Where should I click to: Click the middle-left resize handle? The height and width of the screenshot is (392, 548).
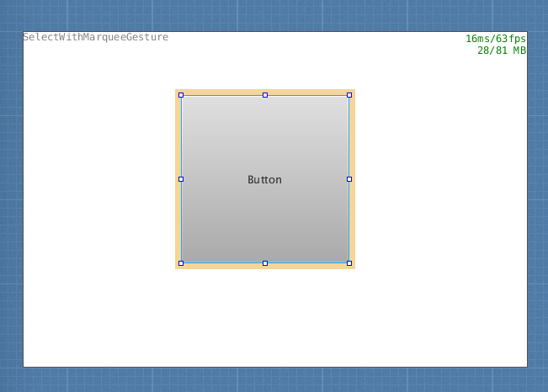coord(181,179)
